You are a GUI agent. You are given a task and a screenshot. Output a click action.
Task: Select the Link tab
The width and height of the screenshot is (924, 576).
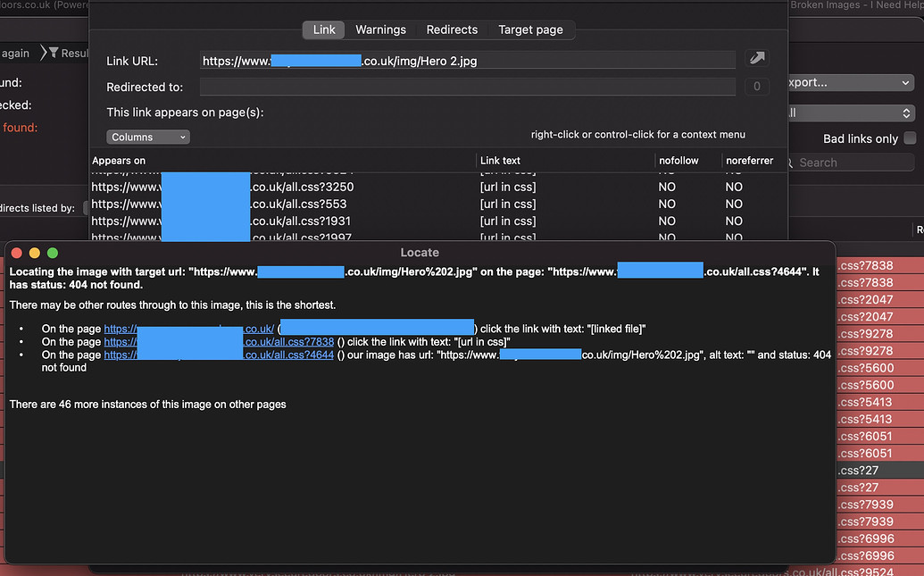[324, 29]
